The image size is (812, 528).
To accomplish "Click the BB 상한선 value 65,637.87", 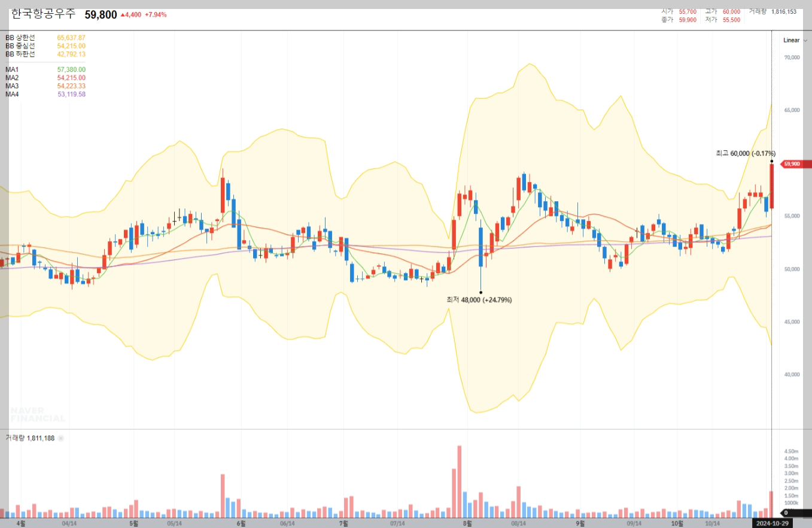I will click(71, 37).
